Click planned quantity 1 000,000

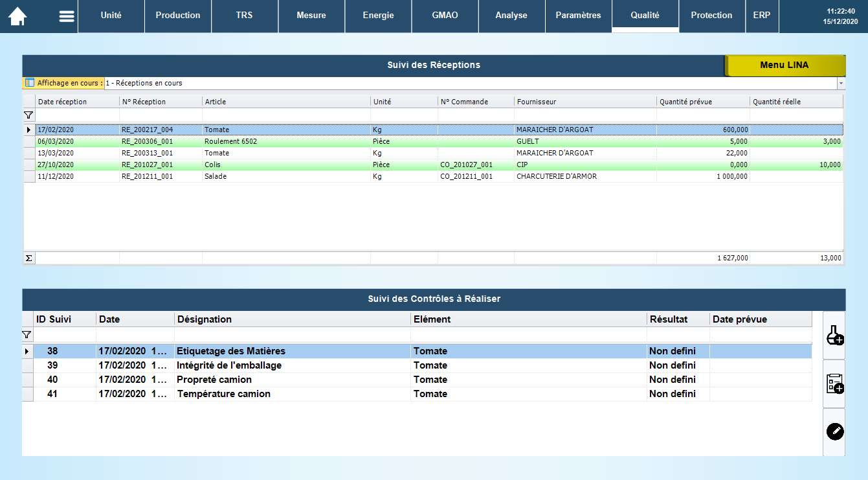pyautogui.click(x=732, y=176)
